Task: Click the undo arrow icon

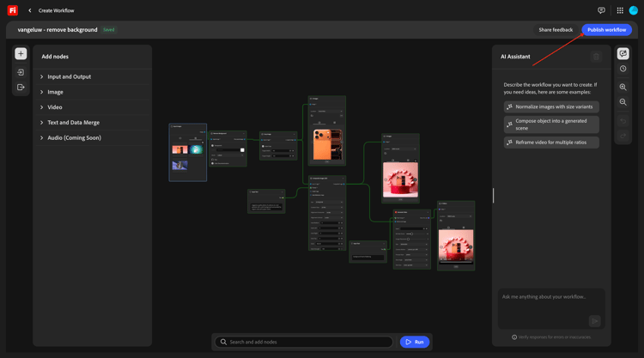Action: (623, 121)
